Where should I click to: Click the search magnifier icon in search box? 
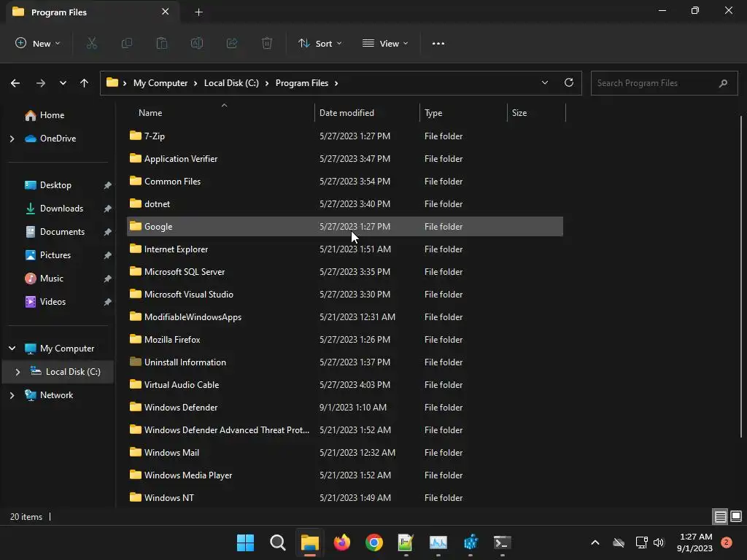tap(723, 83)
